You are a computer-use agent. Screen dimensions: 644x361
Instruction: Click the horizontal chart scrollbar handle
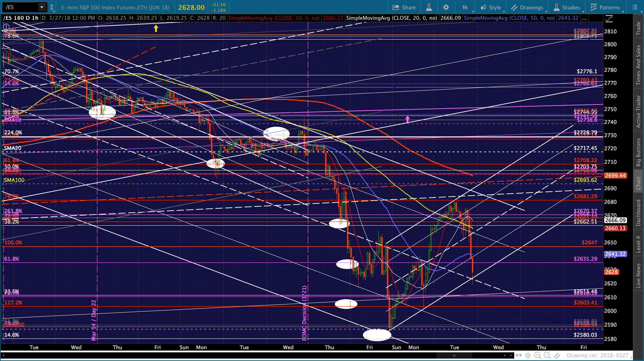[x=454, y=355]
